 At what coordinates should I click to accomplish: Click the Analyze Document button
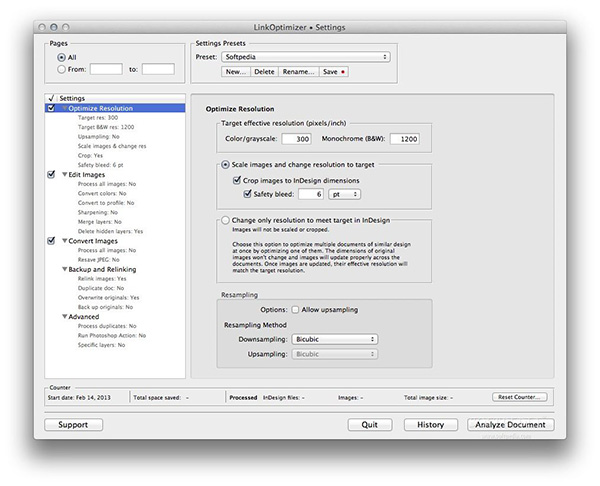point(510,425)
